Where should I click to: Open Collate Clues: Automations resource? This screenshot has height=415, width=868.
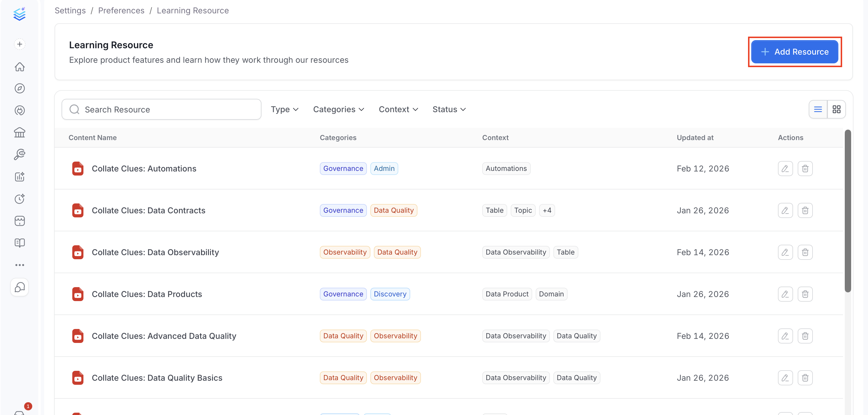pos(144,169)
